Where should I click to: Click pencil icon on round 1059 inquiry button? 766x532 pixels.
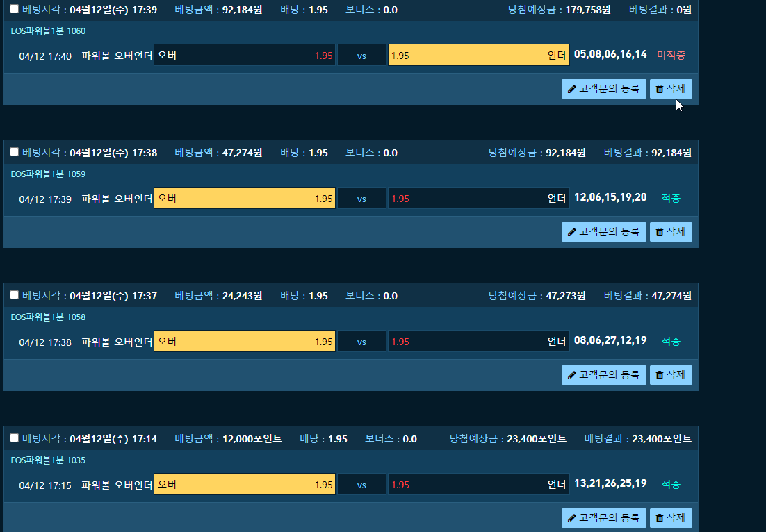click(571, 232)
